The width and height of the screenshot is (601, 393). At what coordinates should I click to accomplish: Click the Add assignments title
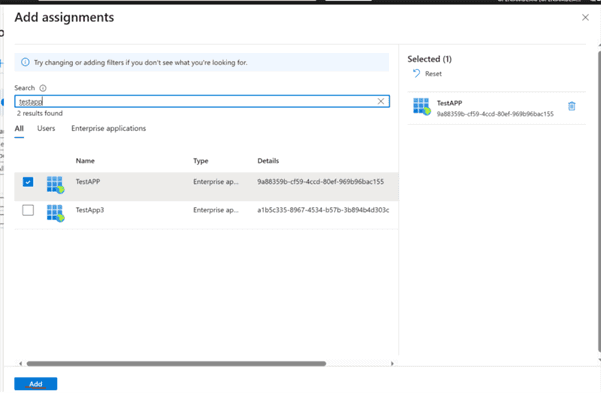tap(64, 18)
